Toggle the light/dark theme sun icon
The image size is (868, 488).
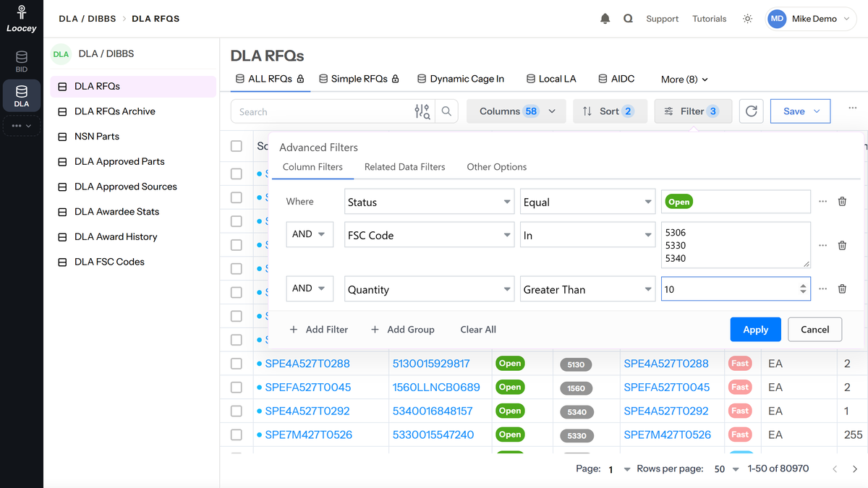click(747, 19)
